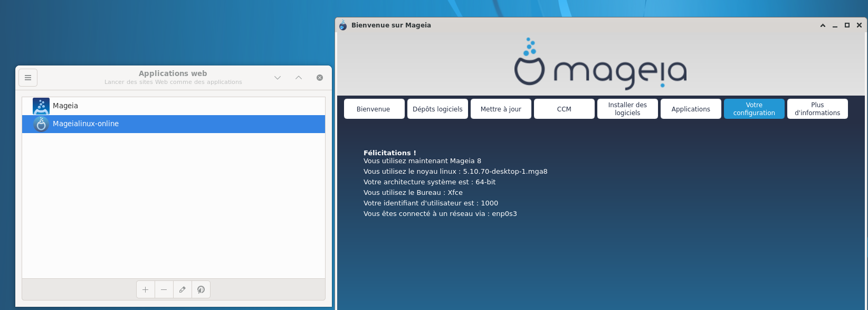Remove selected web app with minus button
The width and height of the screenshot is (868, 310).
(164, 289)
